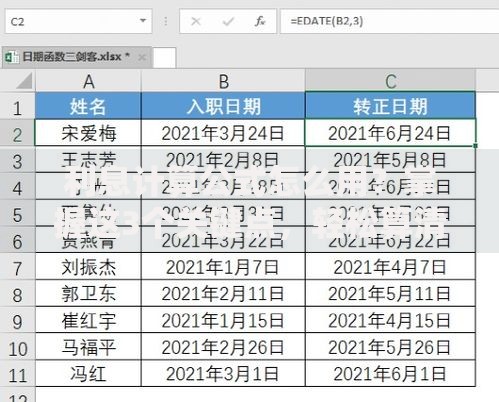
Task: Click the blank new tab next to the workbook tab
Action: [x=164, y=57]
